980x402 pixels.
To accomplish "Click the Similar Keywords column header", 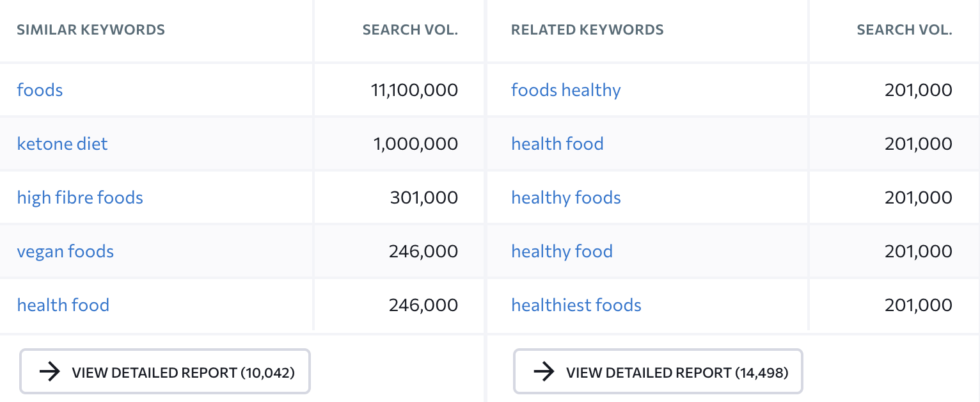I will (91, 29).
